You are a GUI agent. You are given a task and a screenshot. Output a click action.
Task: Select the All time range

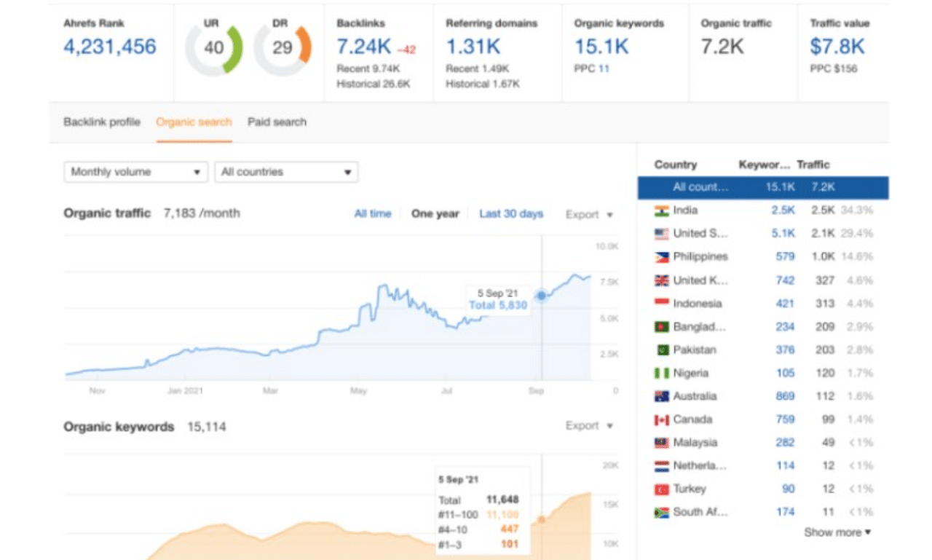click(x=372, y=214)
